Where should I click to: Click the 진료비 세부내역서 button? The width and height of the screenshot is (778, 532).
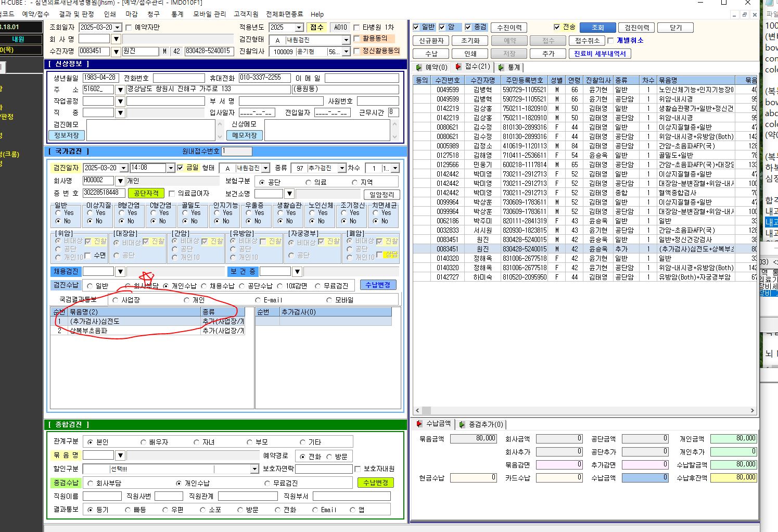(600, 54)
